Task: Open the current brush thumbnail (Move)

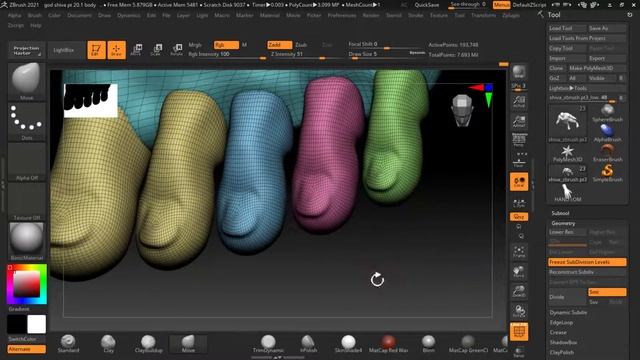Action: 27,81
